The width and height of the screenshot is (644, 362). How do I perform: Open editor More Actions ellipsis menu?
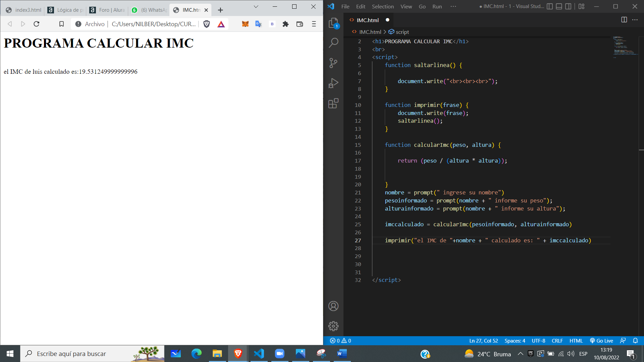pyautogui.click(x=635, y=20)
